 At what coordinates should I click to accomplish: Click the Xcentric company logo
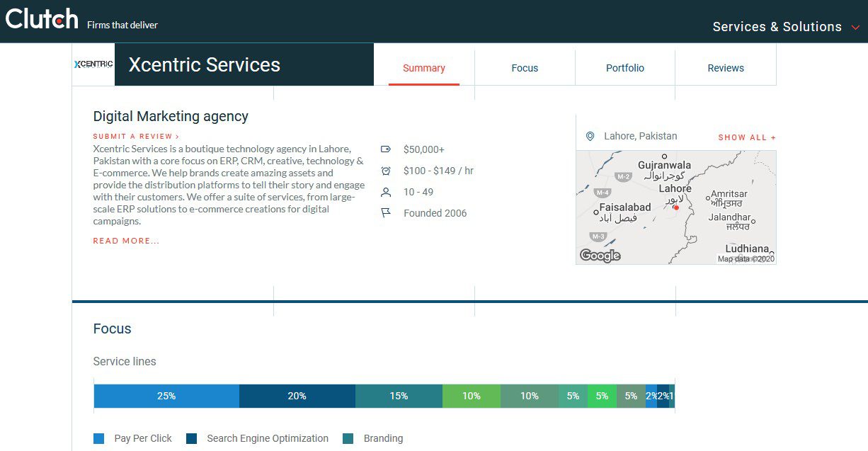pos(93,64)
